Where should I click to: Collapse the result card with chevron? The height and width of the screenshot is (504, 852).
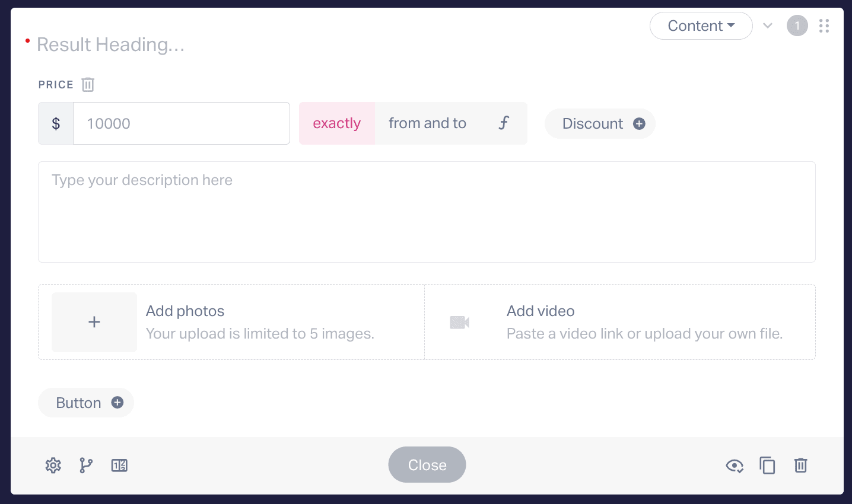click(768, 25)
